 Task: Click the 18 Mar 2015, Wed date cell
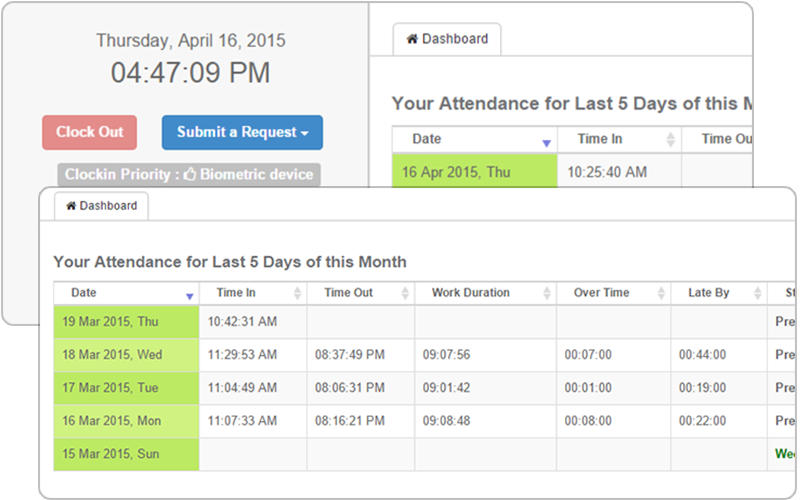126,355
